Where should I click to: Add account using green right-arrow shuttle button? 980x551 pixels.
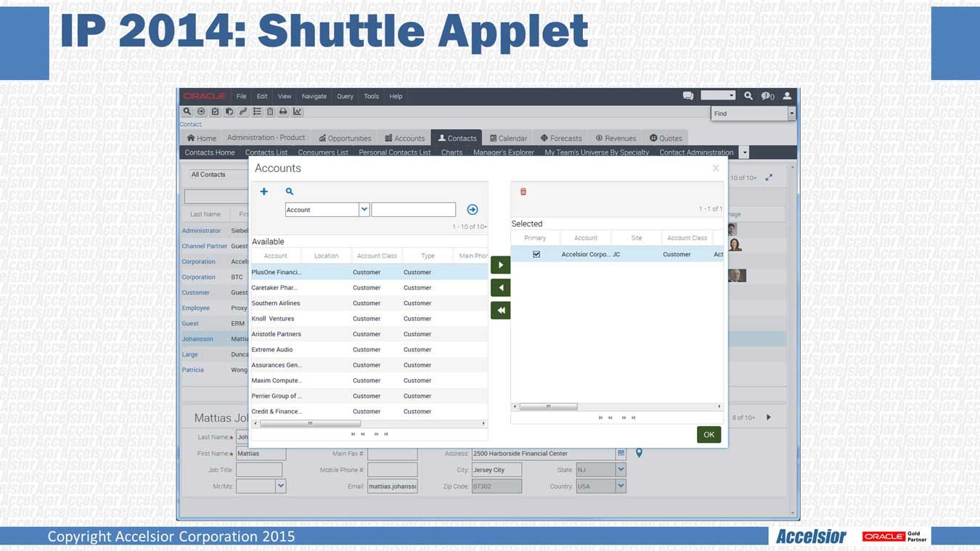(500, 265)
